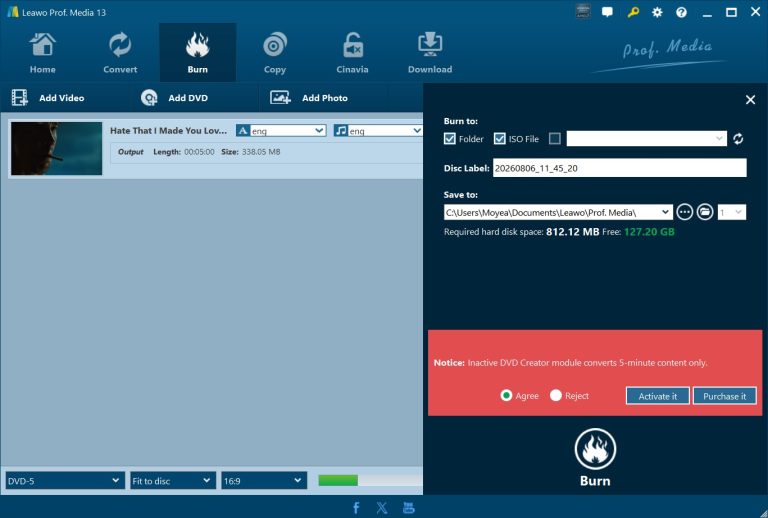Open the YouTube link icon
768x518 pixels.
click(408, 508)
